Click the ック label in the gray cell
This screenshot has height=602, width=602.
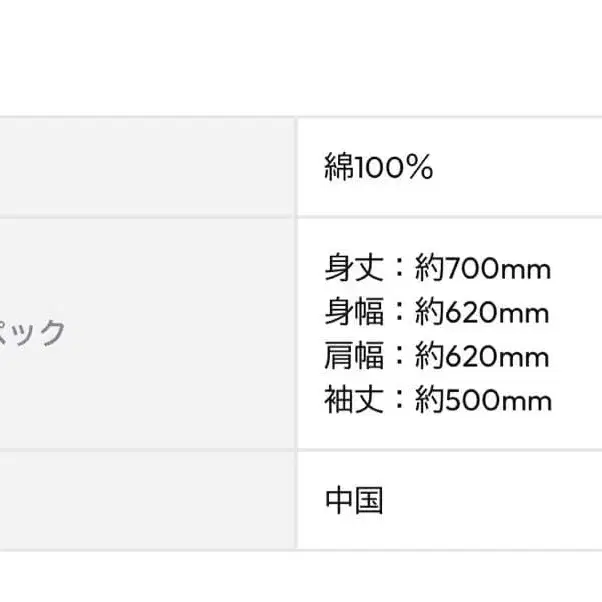point(33,332)
